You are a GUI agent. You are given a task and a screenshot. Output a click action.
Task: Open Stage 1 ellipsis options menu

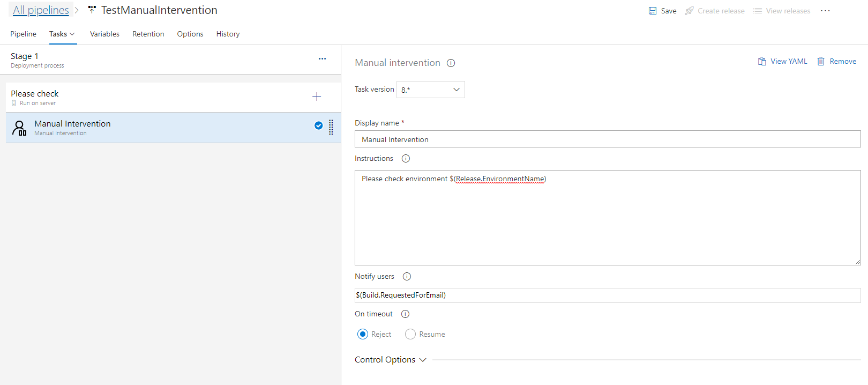pos(322,59)
